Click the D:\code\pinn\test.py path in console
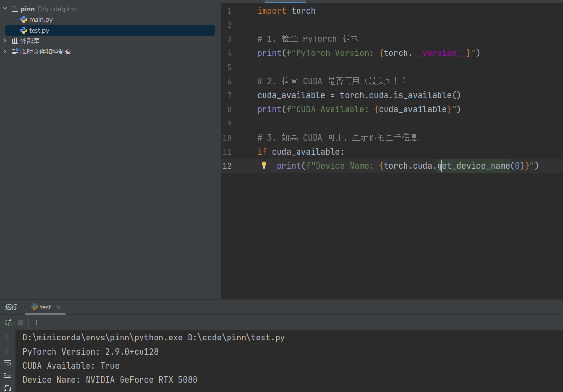The image size is (563, 392). (x=236, y=338)
